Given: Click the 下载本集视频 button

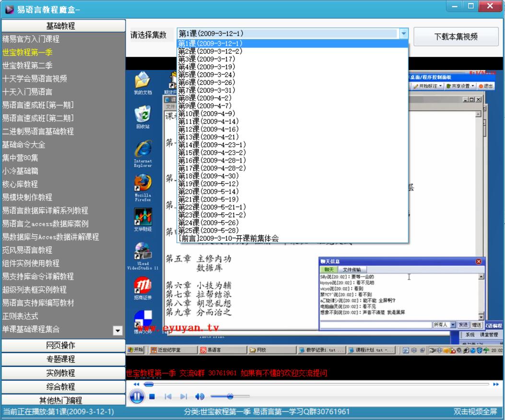Looking at the screenshot, I should coord(456,36).
